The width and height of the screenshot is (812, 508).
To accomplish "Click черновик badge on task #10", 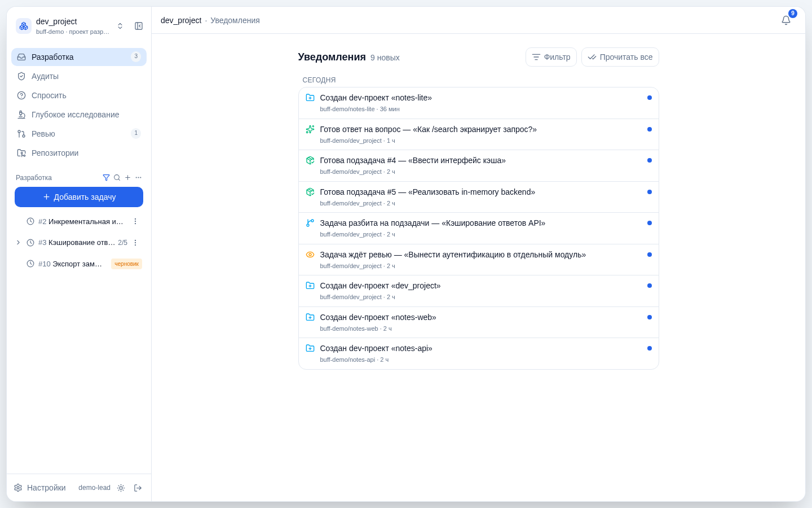I will click(126, 264).
